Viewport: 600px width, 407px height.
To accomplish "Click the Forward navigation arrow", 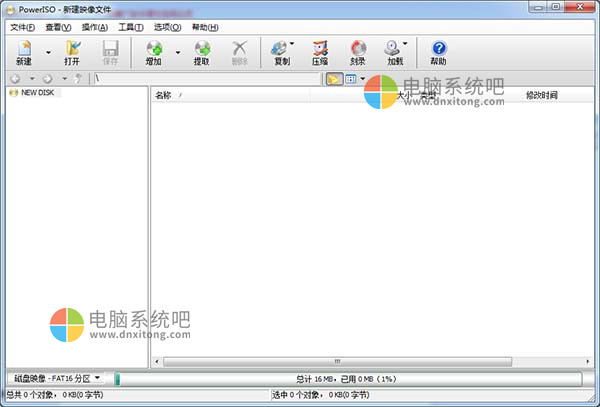I will [x=47, y=79].
